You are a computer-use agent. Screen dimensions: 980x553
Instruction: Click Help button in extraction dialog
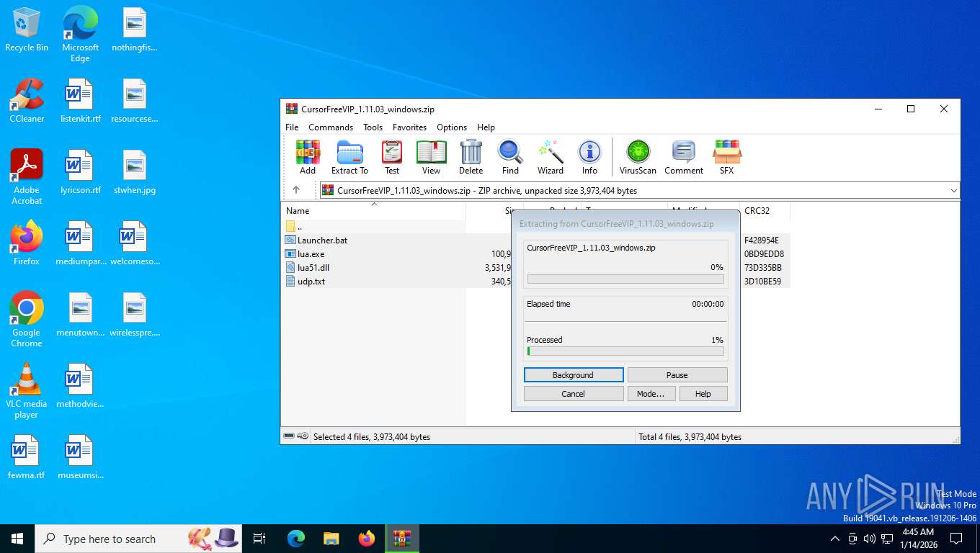click(x=703, y=394)
